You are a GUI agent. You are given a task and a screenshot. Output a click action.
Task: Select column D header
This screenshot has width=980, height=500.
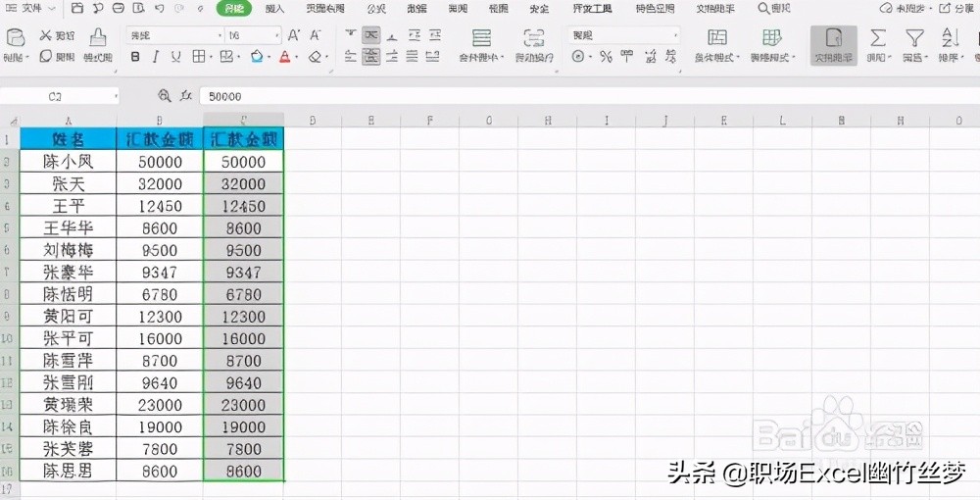click(312, 120)
